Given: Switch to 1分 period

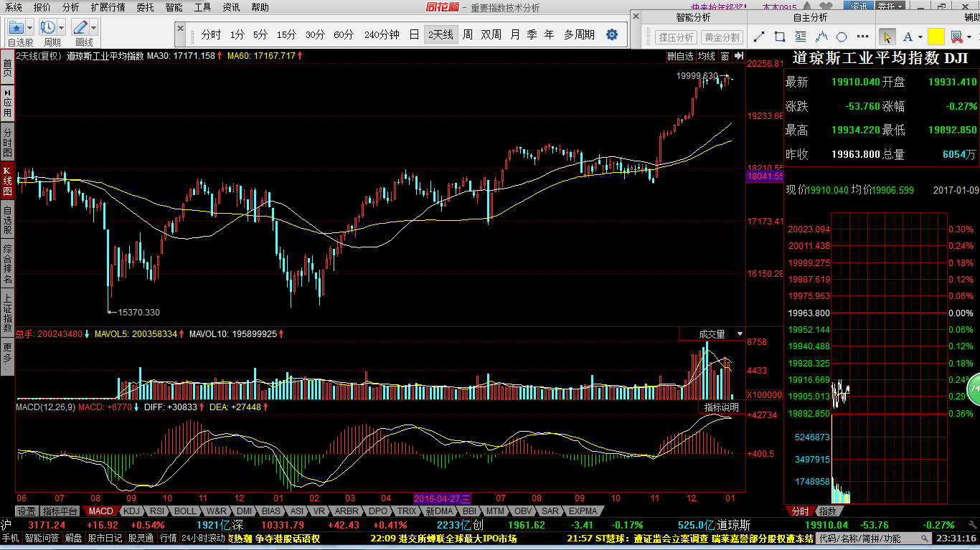Looking at the screenshot, I should pyautogui.click(x=237, y=34).
